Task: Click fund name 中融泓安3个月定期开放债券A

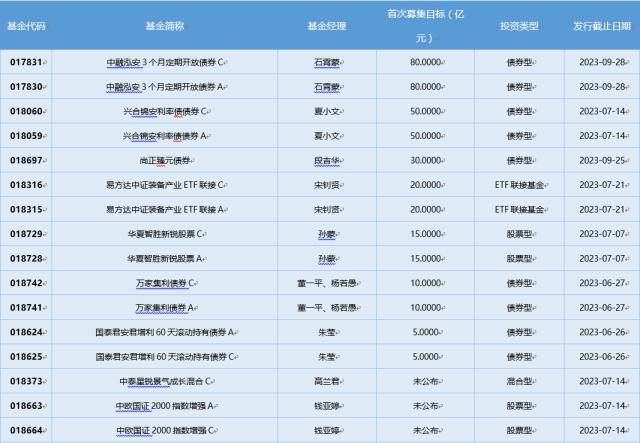Action: click(x=165, y=87)
